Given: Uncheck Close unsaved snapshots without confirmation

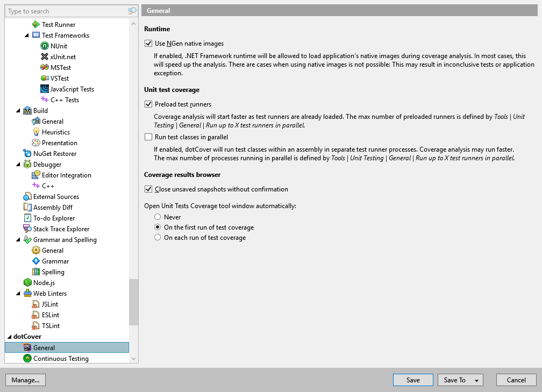Looking at the screenshot, I should coord(148,189).
